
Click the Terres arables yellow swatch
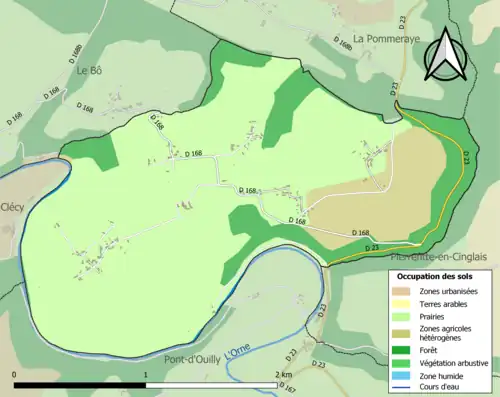tap(401, 304)
